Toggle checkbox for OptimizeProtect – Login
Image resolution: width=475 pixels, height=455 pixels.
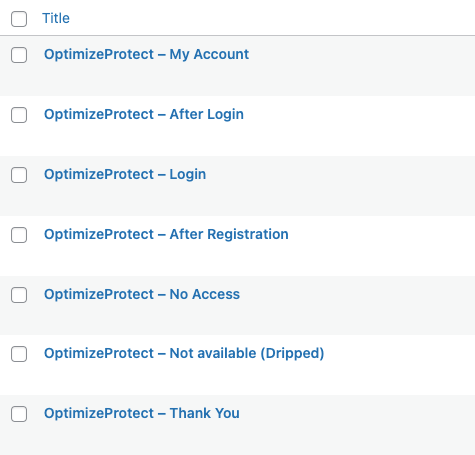pyautogui.click(x=19, y=175)
